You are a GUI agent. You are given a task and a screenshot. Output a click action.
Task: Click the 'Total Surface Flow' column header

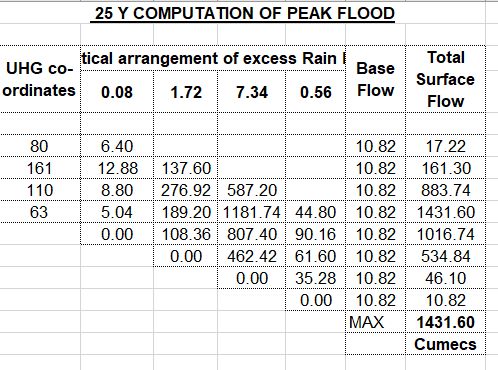click(x=446, y=79)
